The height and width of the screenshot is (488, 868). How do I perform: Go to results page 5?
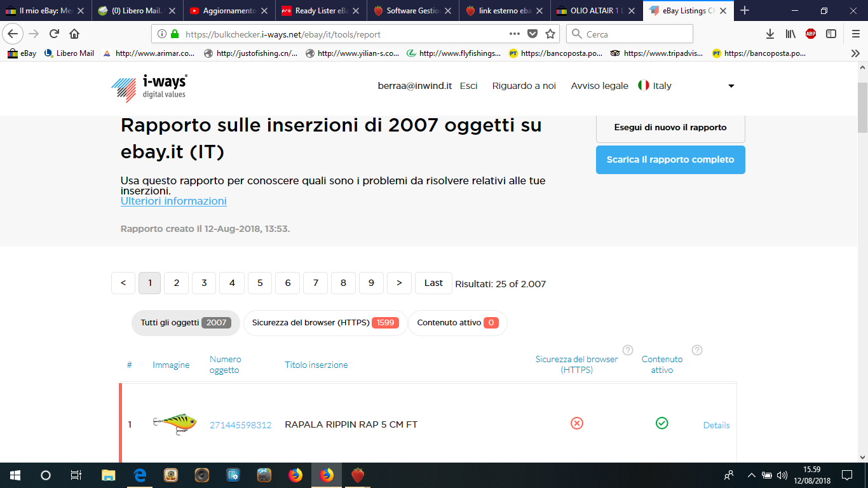(x=260, y=283)
